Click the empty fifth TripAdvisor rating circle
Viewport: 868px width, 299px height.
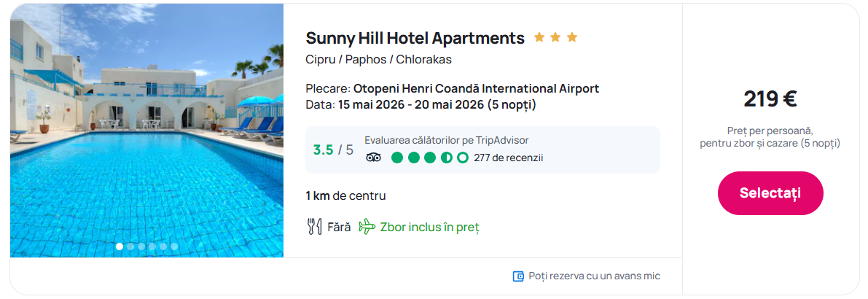coord(462,158)
